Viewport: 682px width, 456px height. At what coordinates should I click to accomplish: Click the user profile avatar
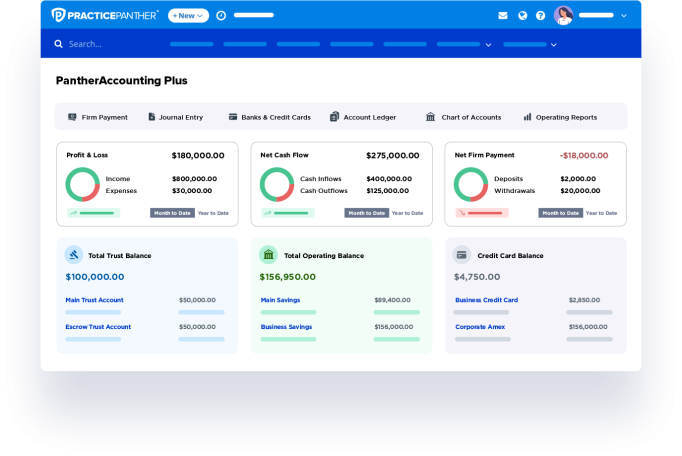(x=564, y=15)
